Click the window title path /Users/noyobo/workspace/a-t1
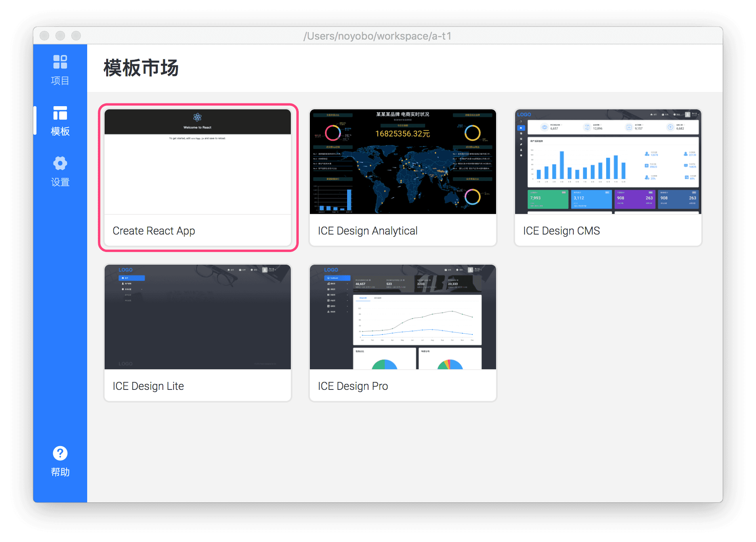The width and height of the screenshot is (756, 542). (378, 36)
